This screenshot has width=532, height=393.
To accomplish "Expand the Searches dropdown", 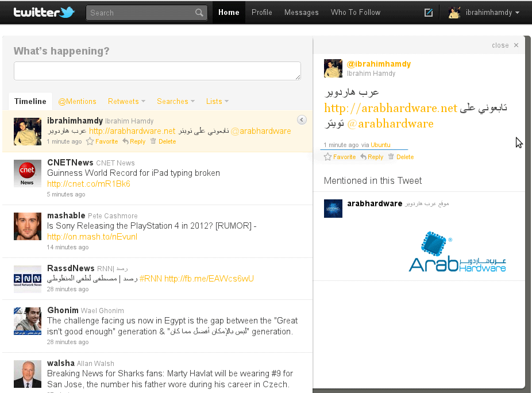I will 176,102.
